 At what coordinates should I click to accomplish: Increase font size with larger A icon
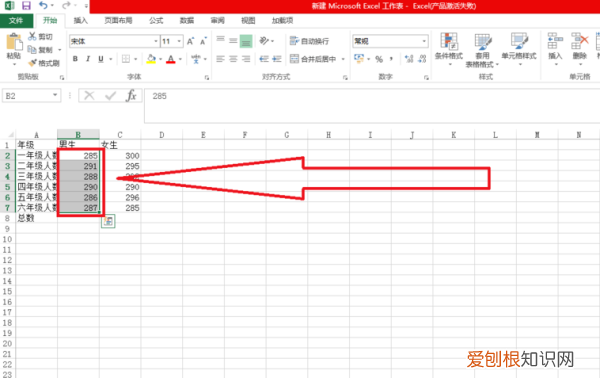point(191,41)
